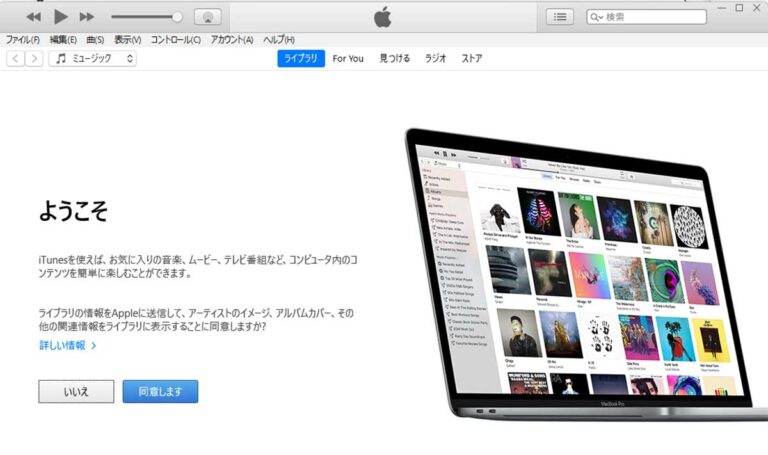Go back with the left arrow button
This screenshot has height=455, width=768.
coord(16,59)
